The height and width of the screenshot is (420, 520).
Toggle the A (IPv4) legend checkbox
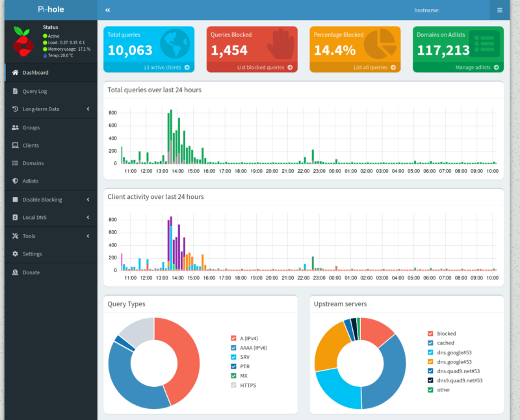pos(233,338)
